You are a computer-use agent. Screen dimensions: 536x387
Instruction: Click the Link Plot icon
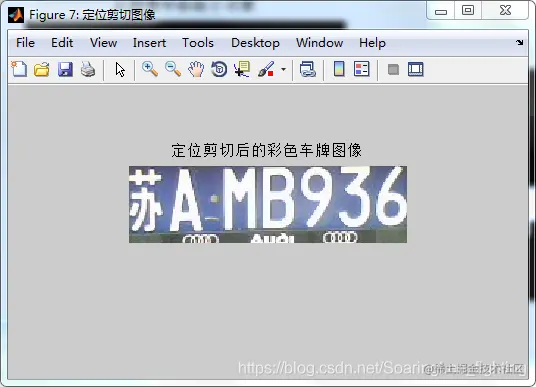click(308, 69)
